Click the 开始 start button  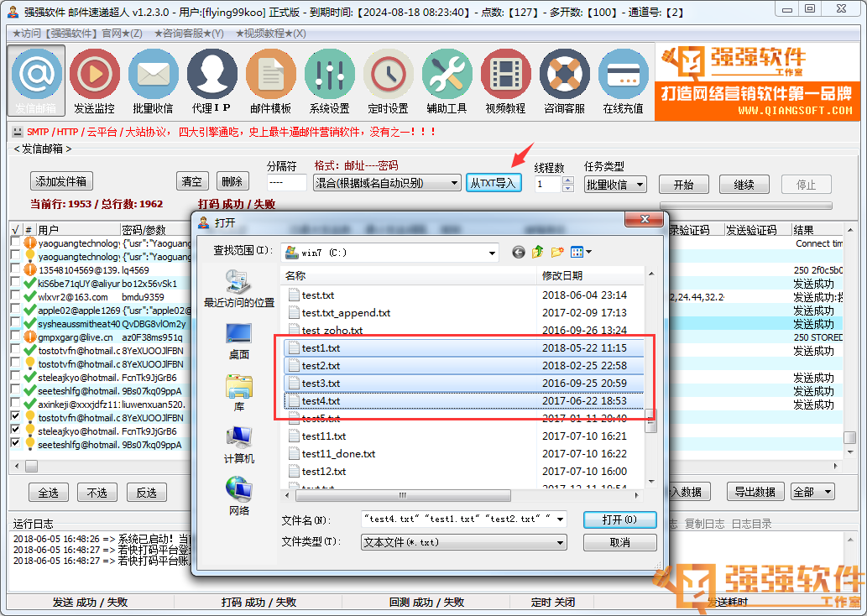[x=683, y=185]
